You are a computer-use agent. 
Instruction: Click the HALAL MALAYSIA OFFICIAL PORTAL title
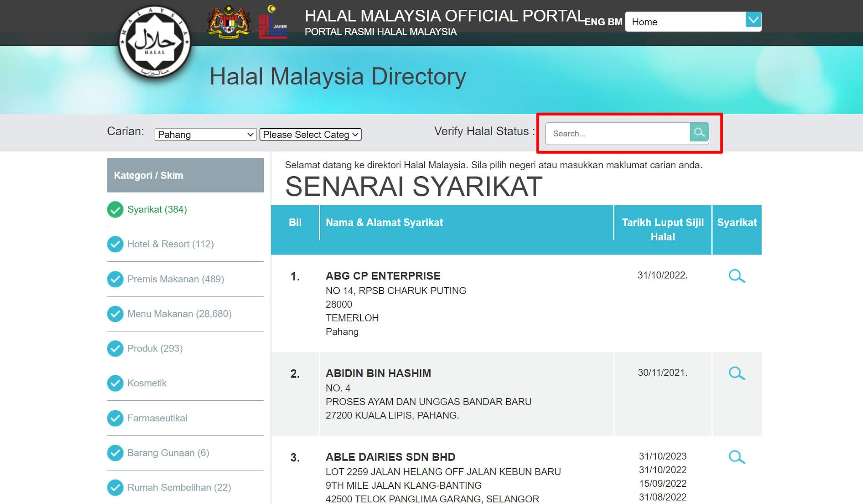tap(445, 16)
